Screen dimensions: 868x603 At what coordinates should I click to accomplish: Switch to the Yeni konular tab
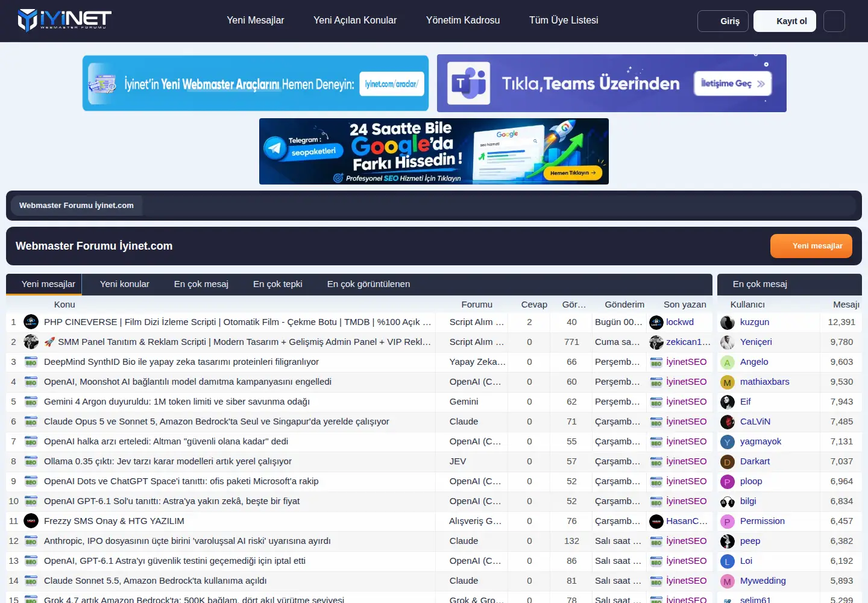tap(125, 284)
